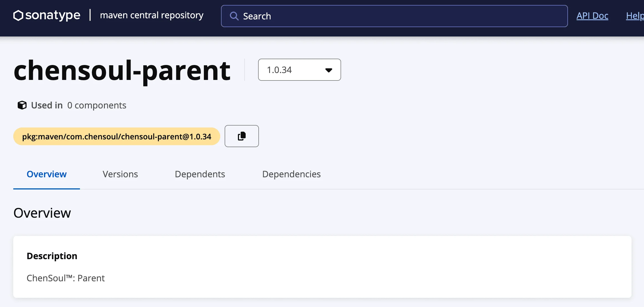This screenshot has height=307, width=644.
Task: Switch to the Overview tab
Action: tap(46, 174)
